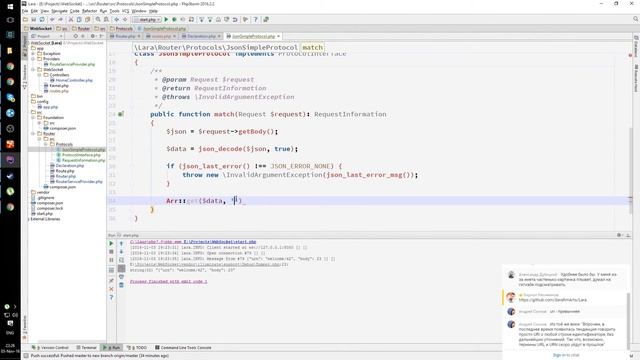Open the Project view selector dropdown

click(x=47, y=36)
